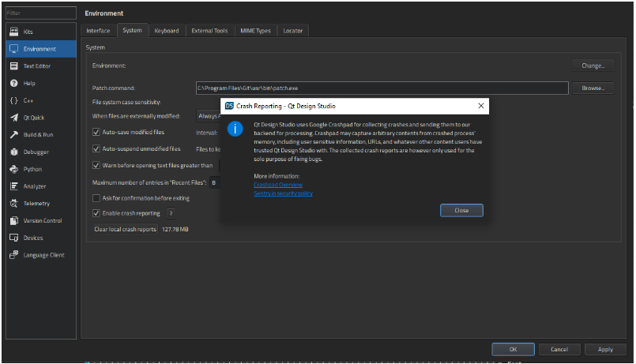Click the Filter input field
The height and width of the screenshot is (364, 636).
(41, 13)
